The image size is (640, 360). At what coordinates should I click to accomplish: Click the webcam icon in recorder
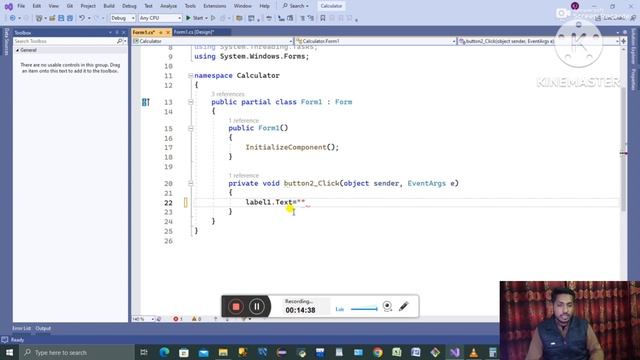[387, 306]
